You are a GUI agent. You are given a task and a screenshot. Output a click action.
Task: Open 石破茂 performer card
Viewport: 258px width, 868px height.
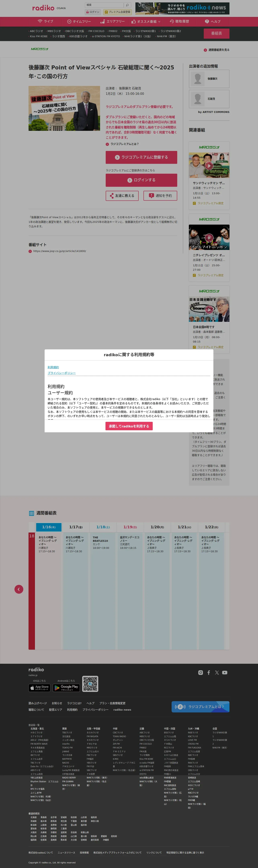209,99
